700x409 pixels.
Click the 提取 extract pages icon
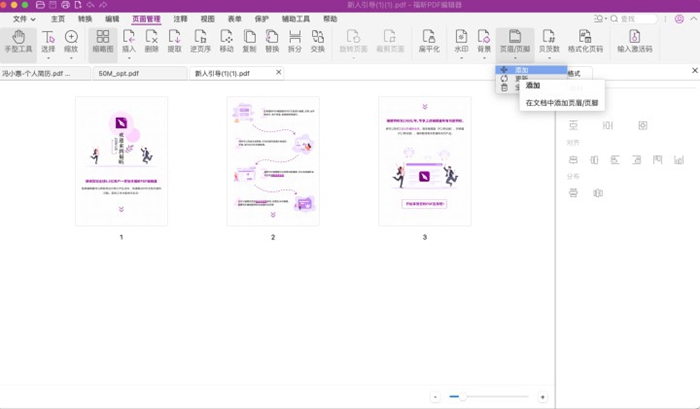point(175,41)
